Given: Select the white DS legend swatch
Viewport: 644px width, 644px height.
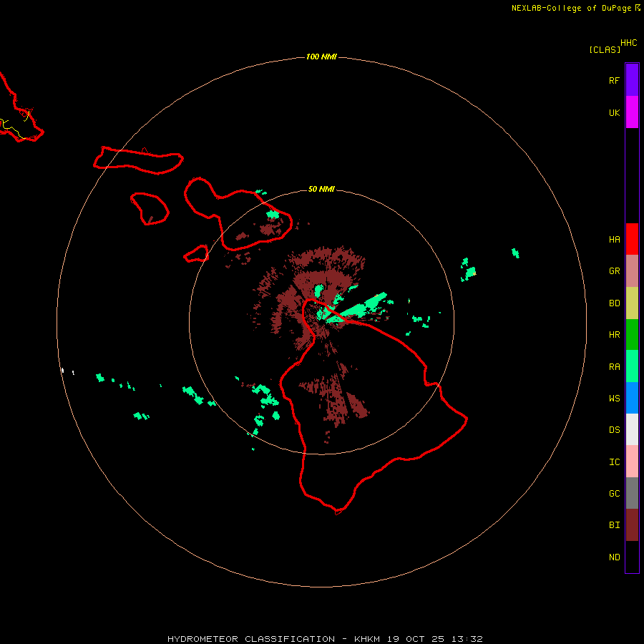Looking at the screenshot, I should [632, 429].
